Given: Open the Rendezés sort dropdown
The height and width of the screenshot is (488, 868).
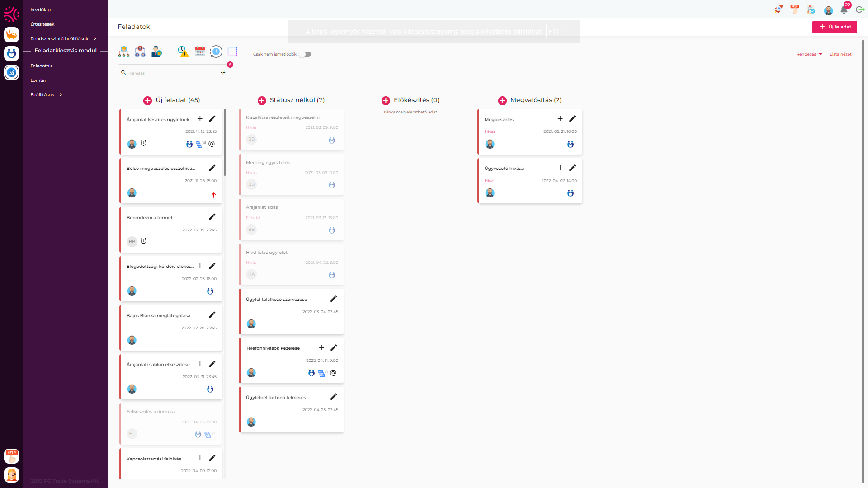Looking at the screenshot, I should click(809, 54).
